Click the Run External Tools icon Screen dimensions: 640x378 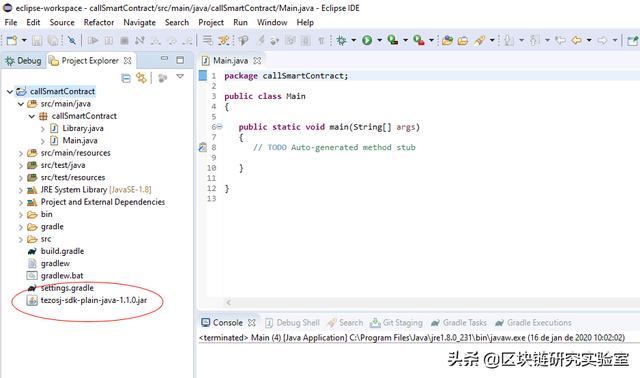(419, 40)
